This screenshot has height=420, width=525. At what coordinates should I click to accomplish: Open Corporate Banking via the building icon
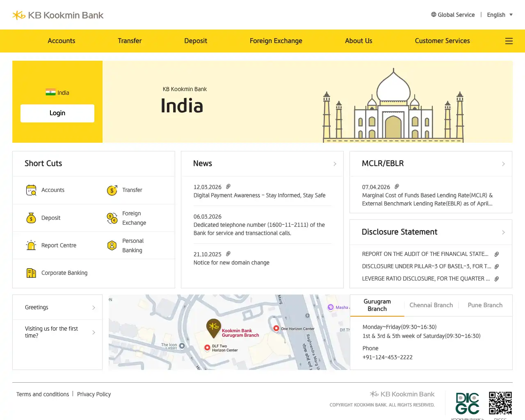(31, 272)
